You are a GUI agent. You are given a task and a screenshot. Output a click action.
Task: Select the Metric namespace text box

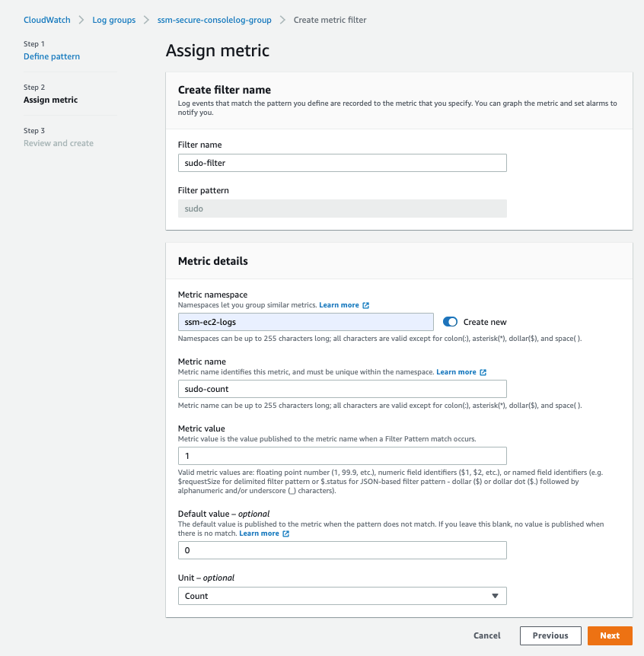pyautogui.click(x=305, y=321)
